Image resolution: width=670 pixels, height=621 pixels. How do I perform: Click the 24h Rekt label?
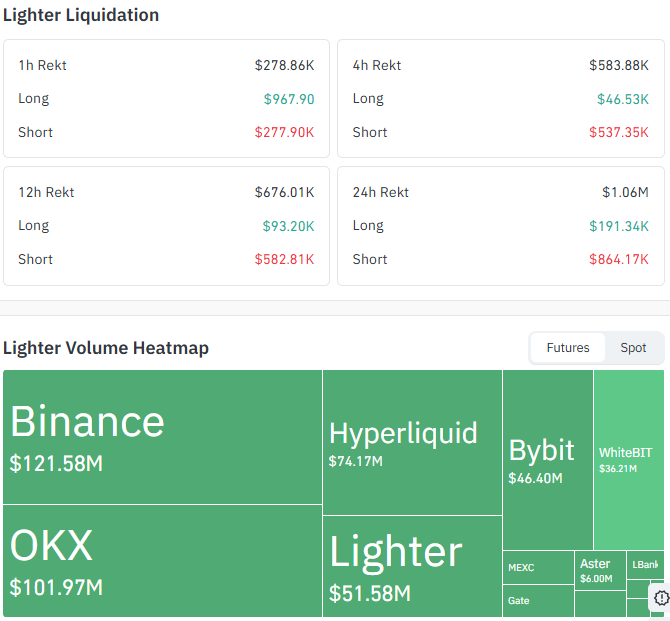pyautogui.click(x=380, y=192)
